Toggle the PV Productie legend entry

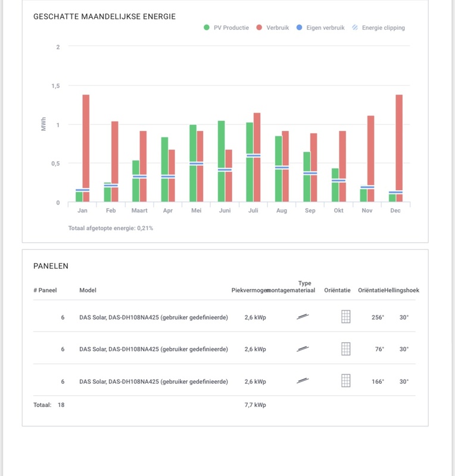point(226,27)
